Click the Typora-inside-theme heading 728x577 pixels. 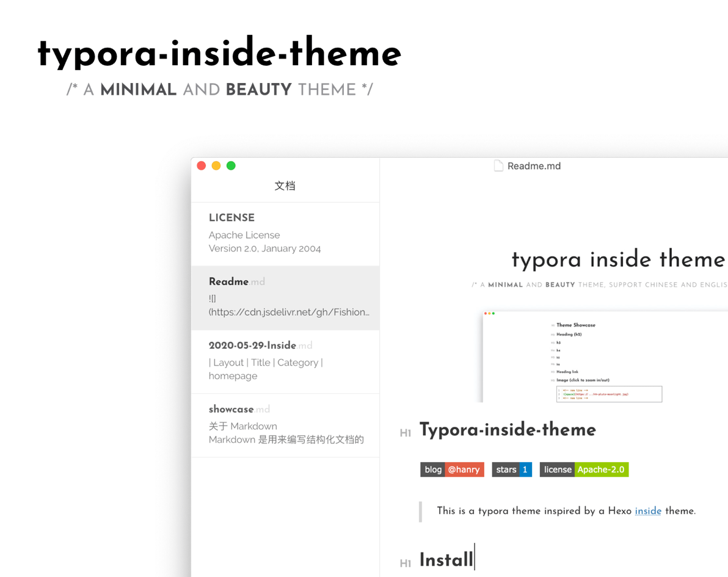coord(508,429)
